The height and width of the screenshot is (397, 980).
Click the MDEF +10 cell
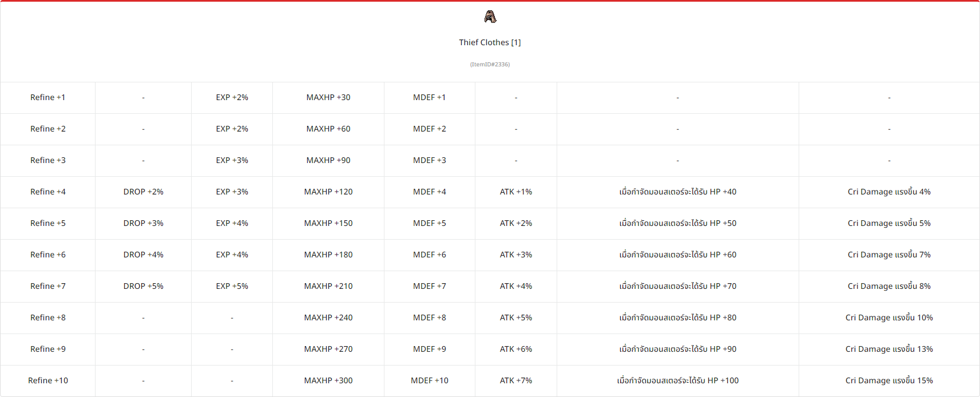point(430,381)
